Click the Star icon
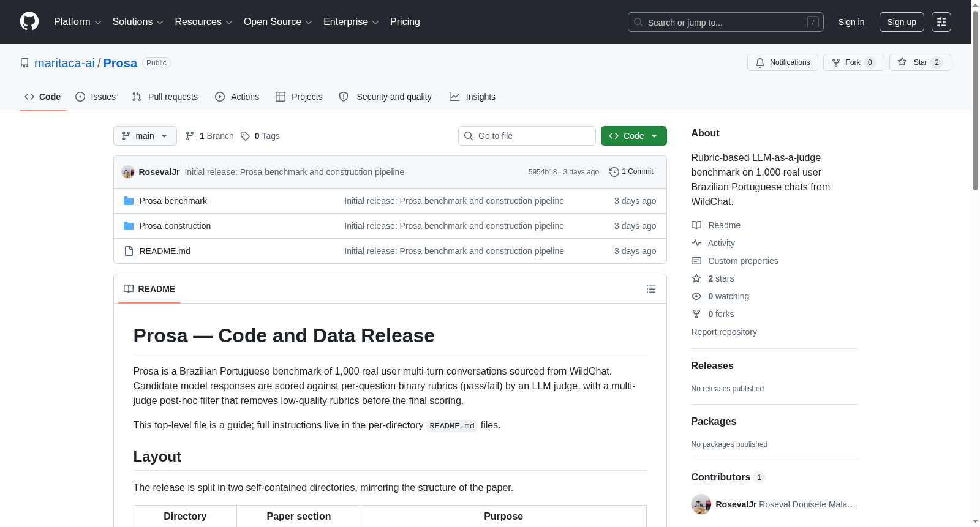 coord(902,62)
